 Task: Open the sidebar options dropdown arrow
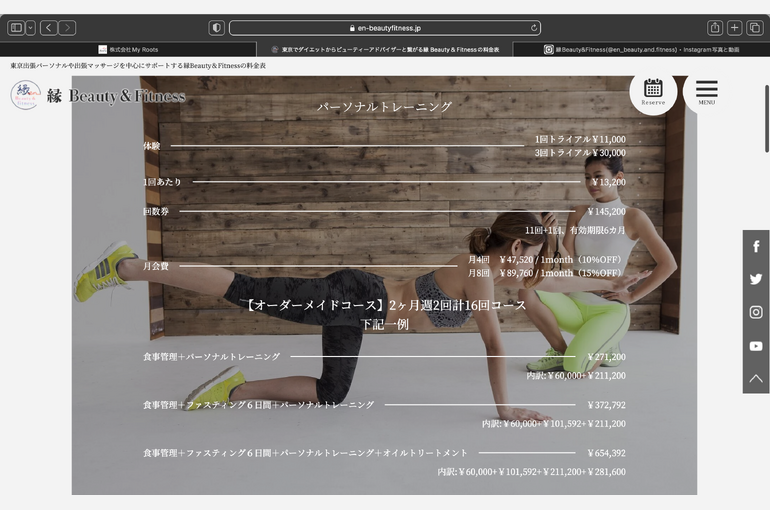[30, 27]
